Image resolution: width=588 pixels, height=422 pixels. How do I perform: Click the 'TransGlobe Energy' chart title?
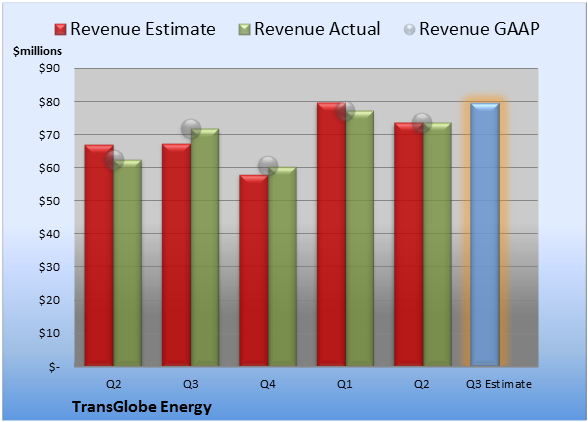click(142, 407)
